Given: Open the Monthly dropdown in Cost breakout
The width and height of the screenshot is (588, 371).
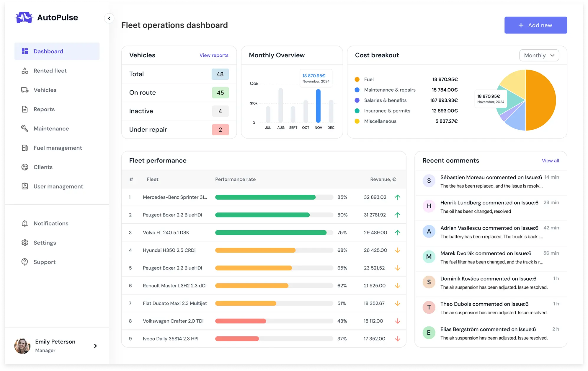Looking at the screenshot, I should click(539, 56).
